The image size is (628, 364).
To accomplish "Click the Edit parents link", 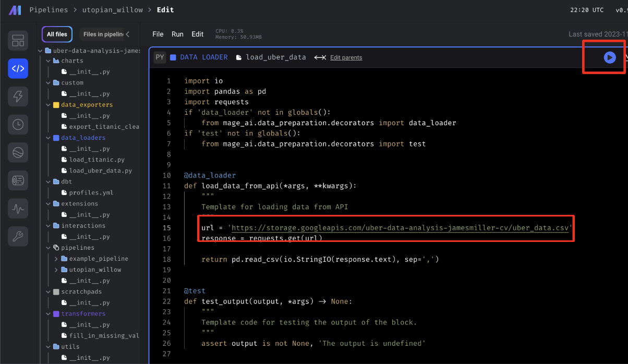I will pos(346,57).
